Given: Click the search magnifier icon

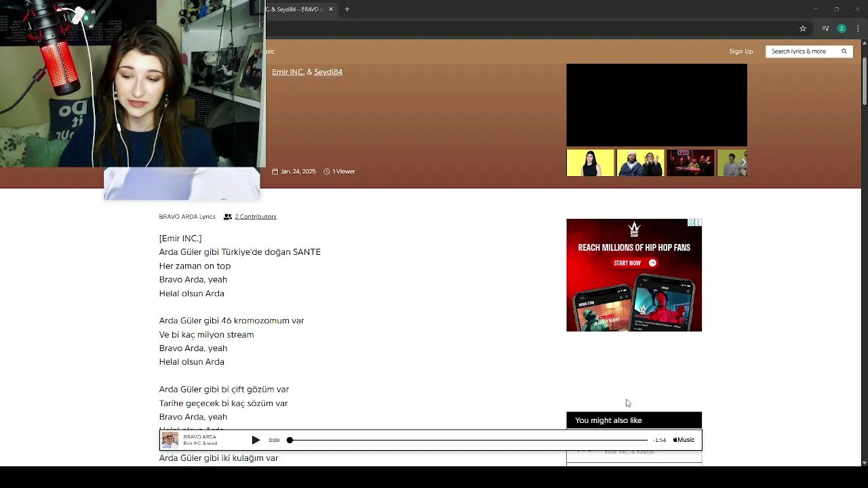Looking at the screenshot, I should point(844,52).
